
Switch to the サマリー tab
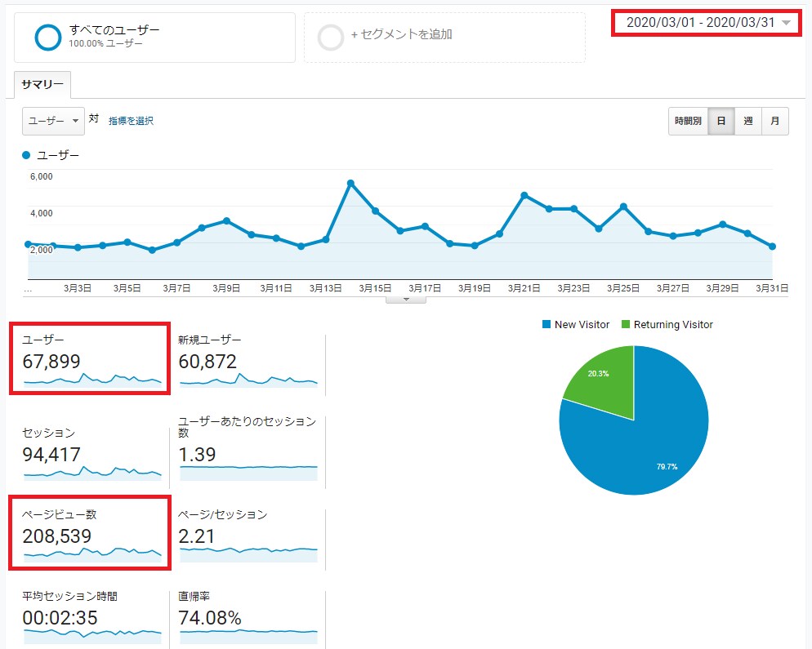tap(42, 84)
